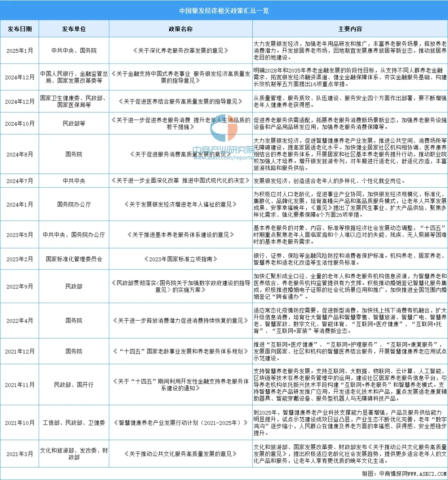The width and height of the screenshot is (448, 480).
Task: Click the issuer cell 中共中央 for 2024年7月
Action: [x=74, y=181]
